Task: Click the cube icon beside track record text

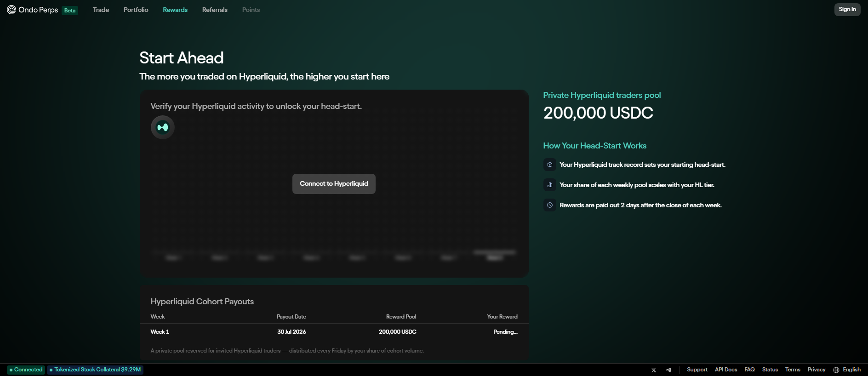Action: click(x=550, y=165)
